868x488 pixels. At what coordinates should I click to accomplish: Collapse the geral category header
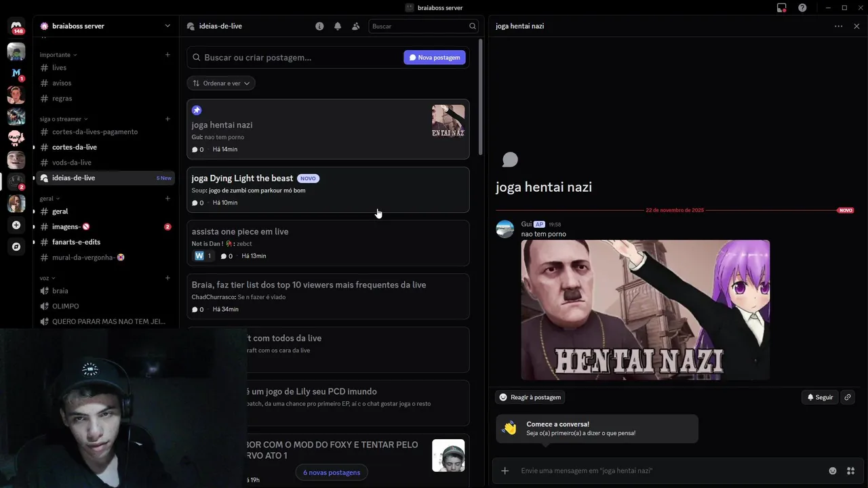(x=50, y=199)
